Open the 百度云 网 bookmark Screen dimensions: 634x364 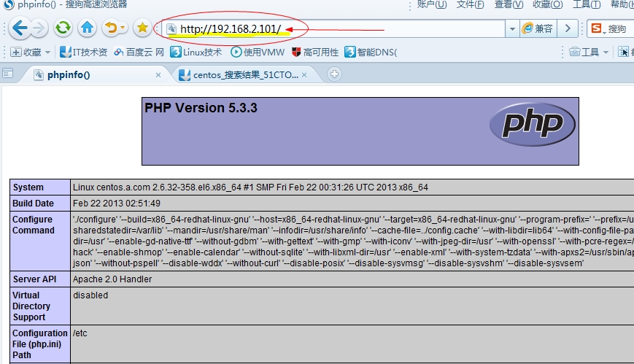tap(139, 53)
